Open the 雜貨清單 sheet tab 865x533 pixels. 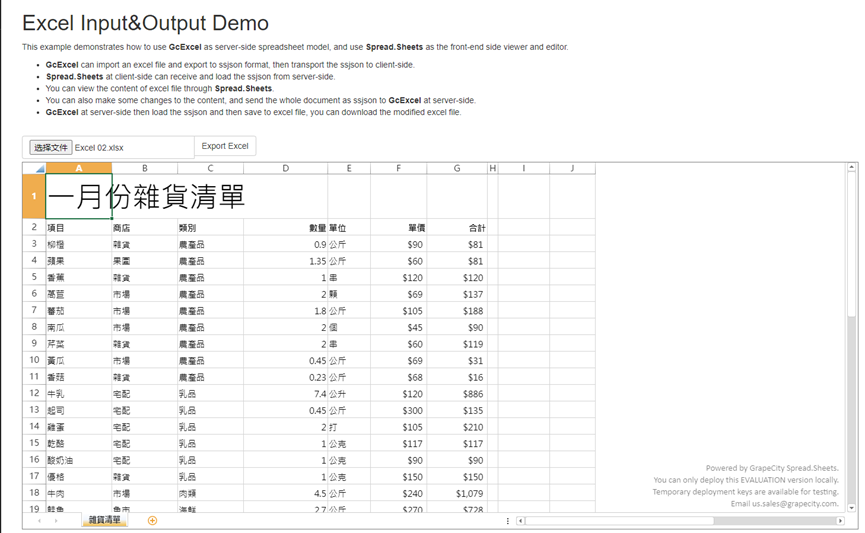tap(105, 520)
